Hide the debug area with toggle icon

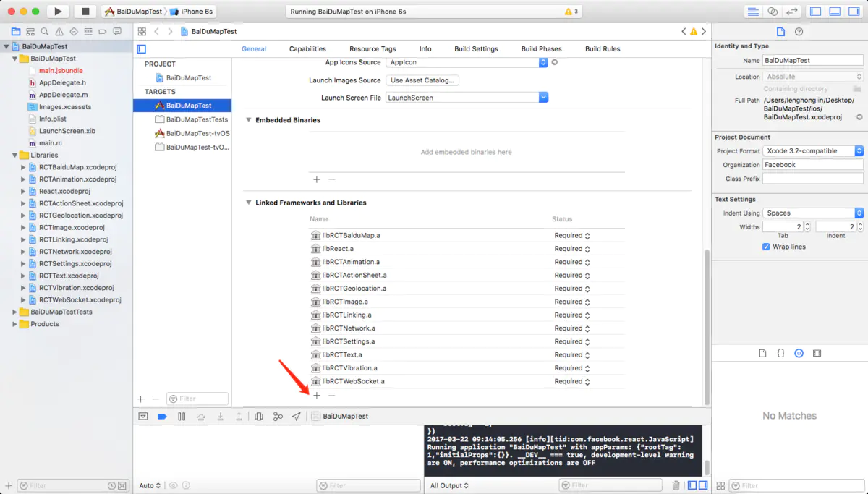tap(143, 417)
